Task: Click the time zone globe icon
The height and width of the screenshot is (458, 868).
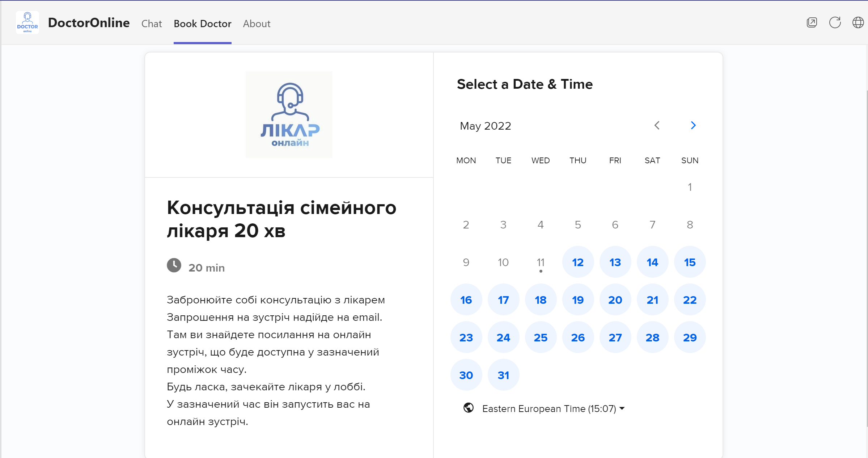Action: pos(468,408)
